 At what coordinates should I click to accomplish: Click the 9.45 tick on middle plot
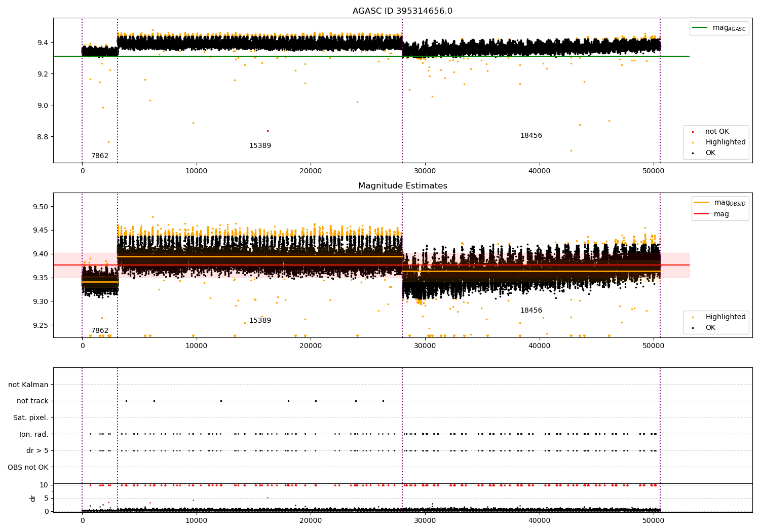[x=41, y=231]
